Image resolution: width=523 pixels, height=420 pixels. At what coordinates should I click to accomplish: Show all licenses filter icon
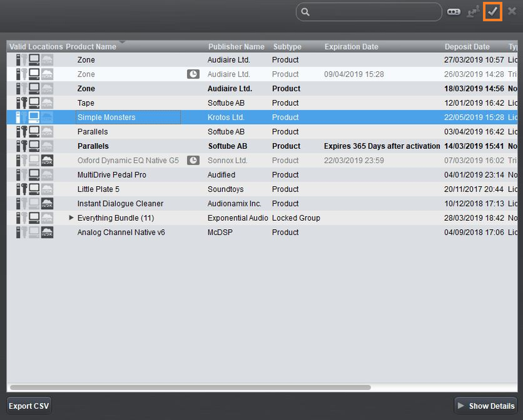coord(454,12)
